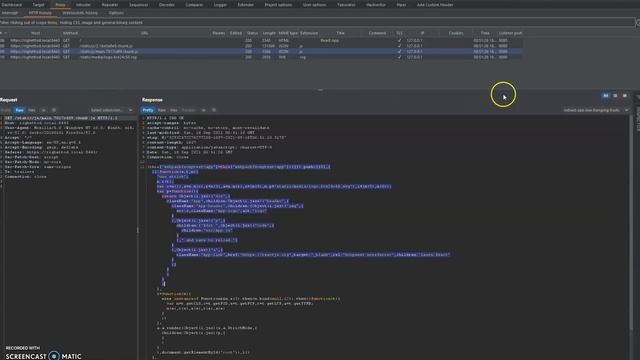Sort history by Cookies column
Viewport: 640px width, 360px height.
tap(456, 33)
